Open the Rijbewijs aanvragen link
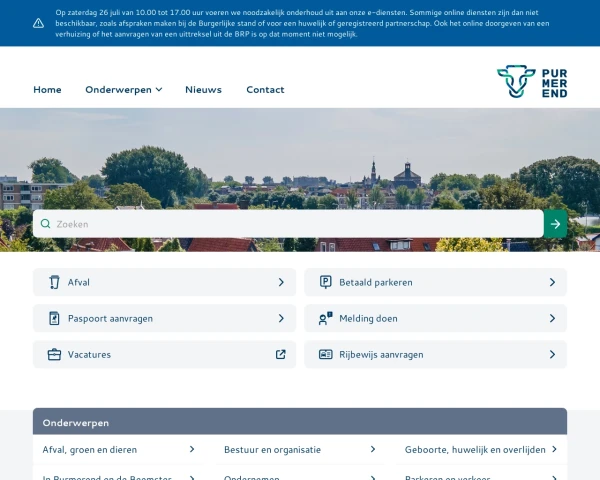This screenshot has width=600, height=480. (x=435, y=354)
